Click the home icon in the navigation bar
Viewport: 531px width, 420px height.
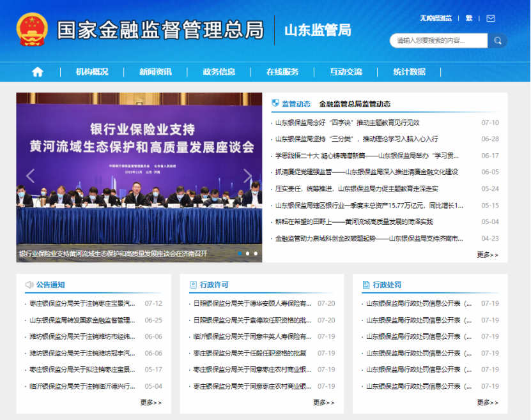click(38, 72)
